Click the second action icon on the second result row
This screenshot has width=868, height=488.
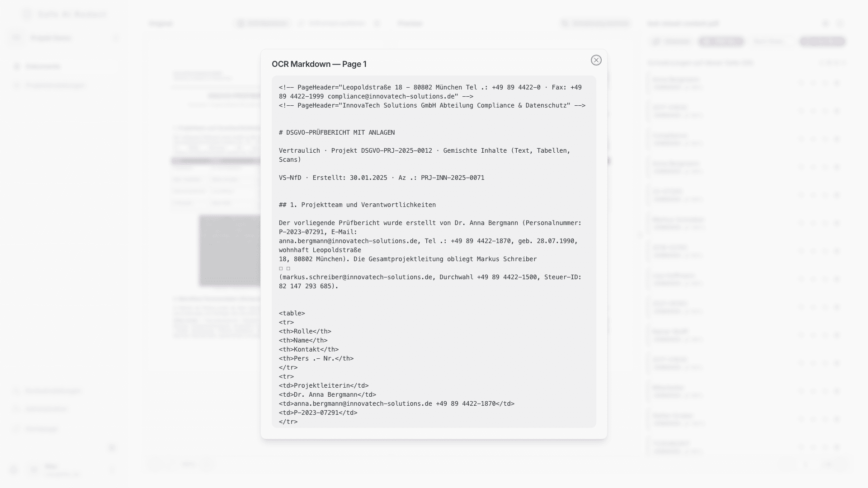814,111
